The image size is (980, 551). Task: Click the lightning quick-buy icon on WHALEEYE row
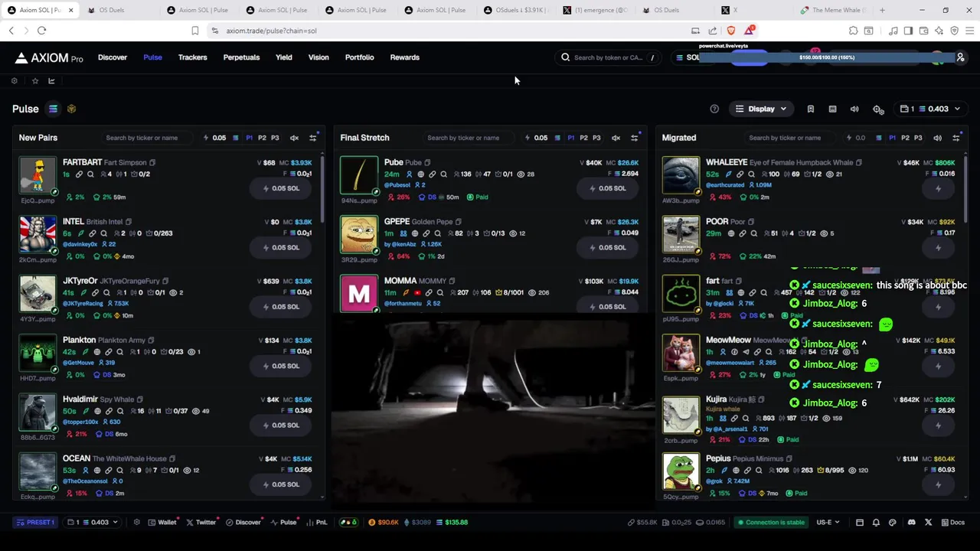coord(938,188)
